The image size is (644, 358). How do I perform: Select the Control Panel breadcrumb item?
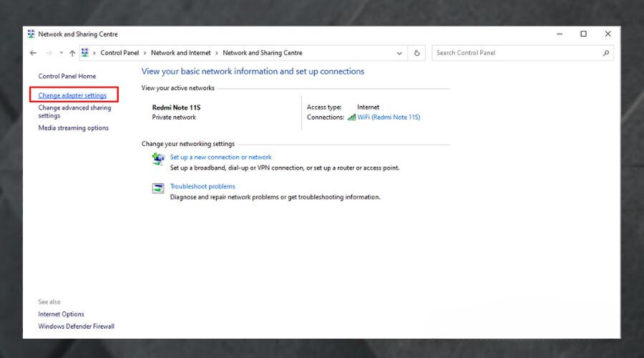tap(119, 53)
